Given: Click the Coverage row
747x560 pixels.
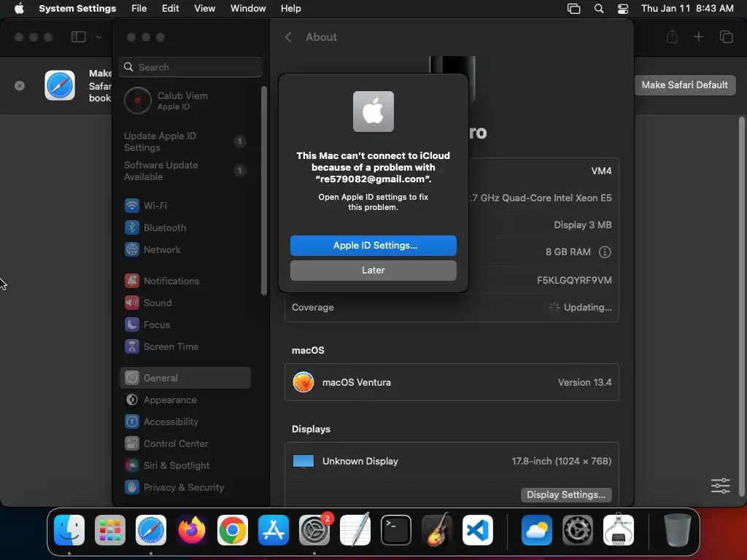Looking at the screenshot, I should tap(452, 308).
